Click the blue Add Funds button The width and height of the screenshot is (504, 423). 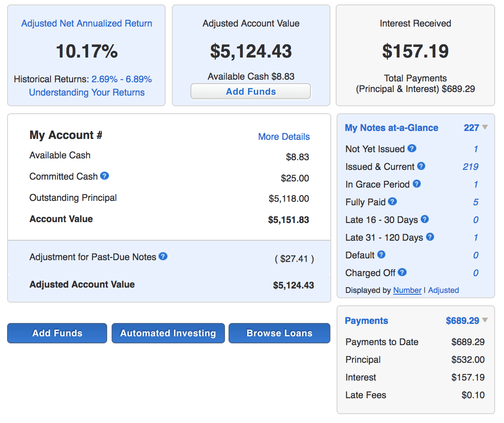point(57,333)
